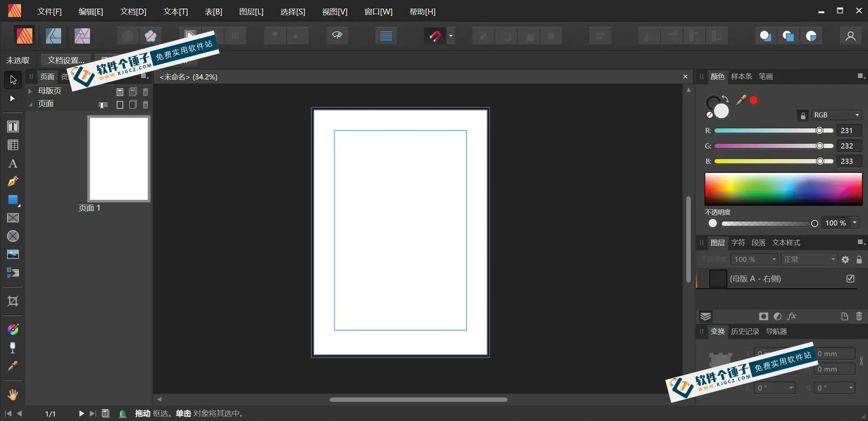Open 文档设置 settings

point(65,60)
